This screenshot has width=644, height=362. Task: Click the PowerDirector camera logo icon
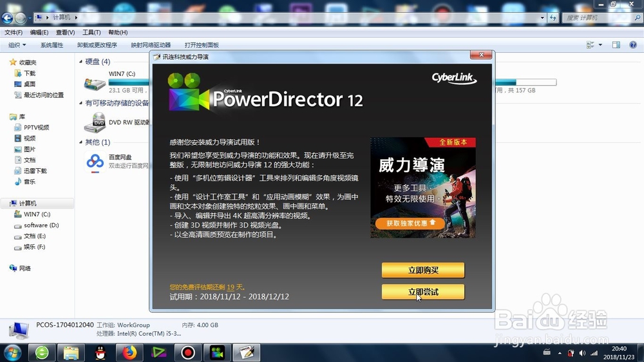[x=189, y=92]
